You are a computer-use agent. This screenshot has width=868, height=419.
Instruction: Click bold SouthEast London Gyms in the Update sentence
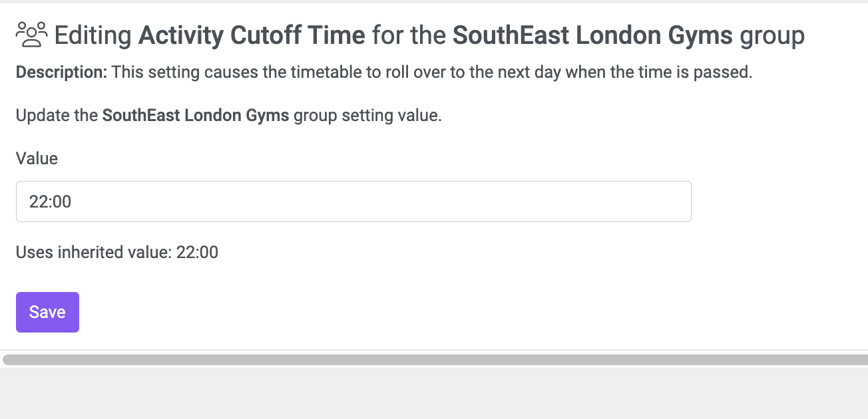196,115
